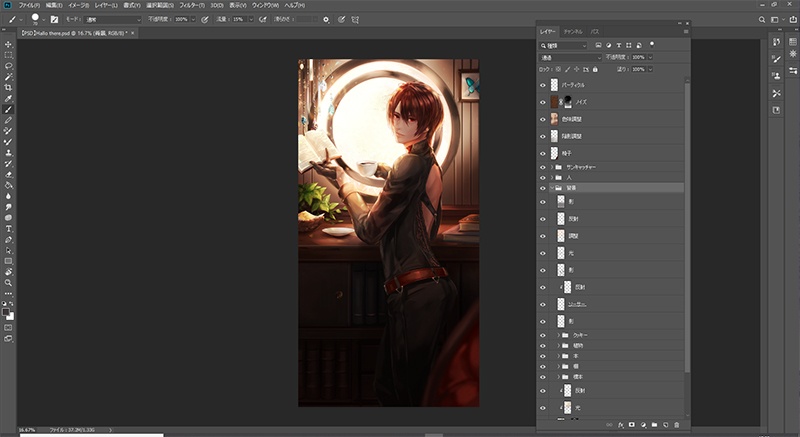Delete layer with trash icon
This screenshot has width=800, height=437.
(x=677, y=425)
